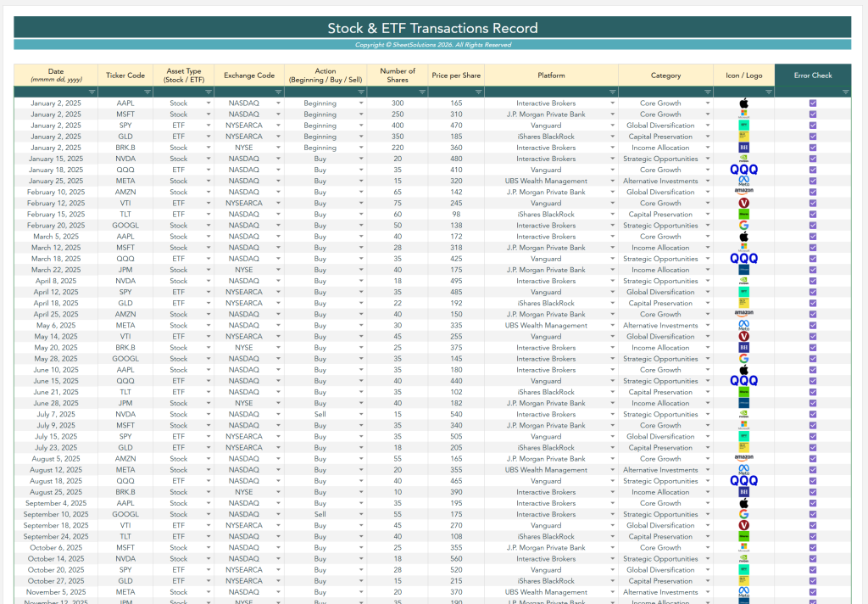Open the Ticker Code column filter icon
Viewport: 868px width, 604px height.
(147, 92)
